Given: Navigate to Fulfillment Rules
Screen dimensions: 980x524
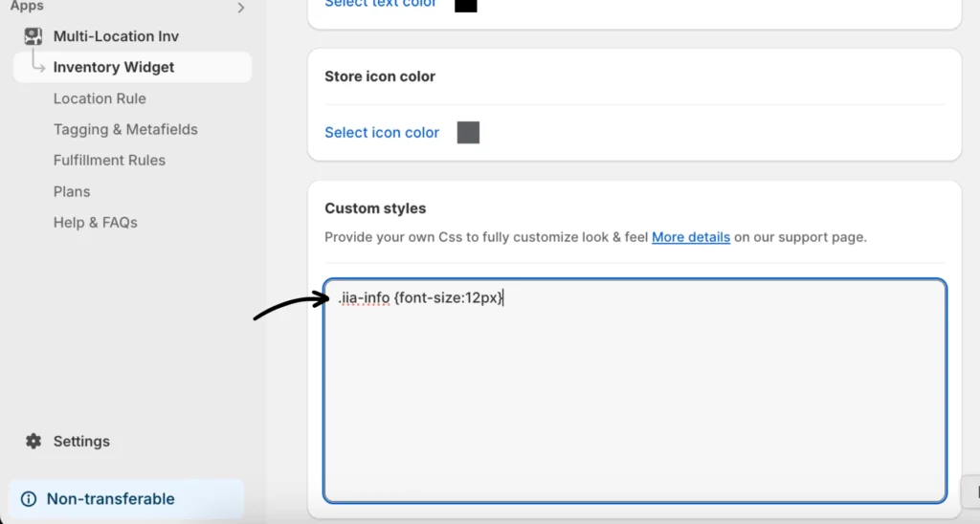Looking at the screenshot, I should pyautogui.click(x=109, y=160).
